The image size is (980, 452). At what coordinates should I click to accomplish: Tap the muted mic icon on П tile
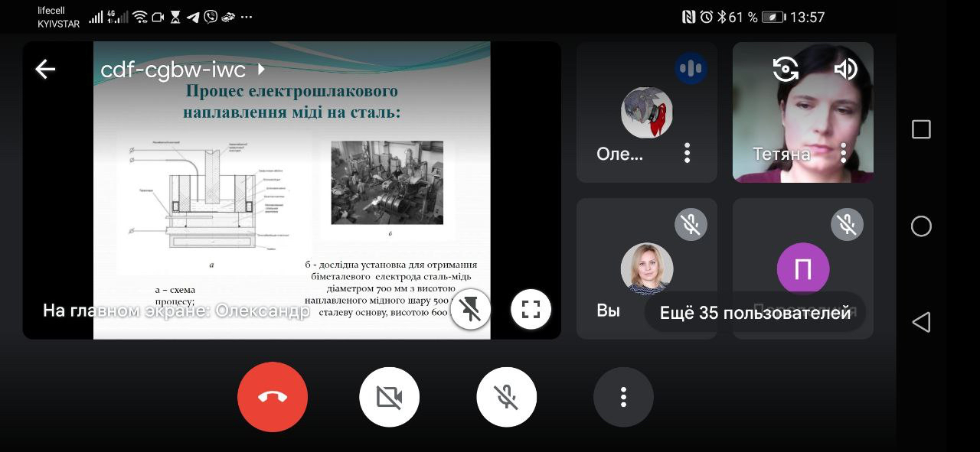(847, 225)
